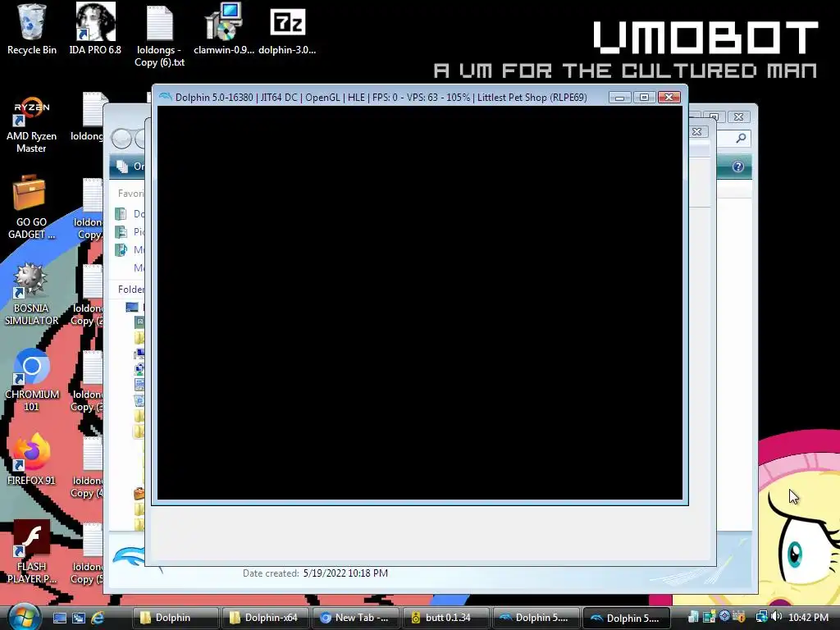Image resolution: width=840 pixels, height=630 pixels.
Task: Click the taskbar clock showing 10:42 PM
Action: [808, 618]
